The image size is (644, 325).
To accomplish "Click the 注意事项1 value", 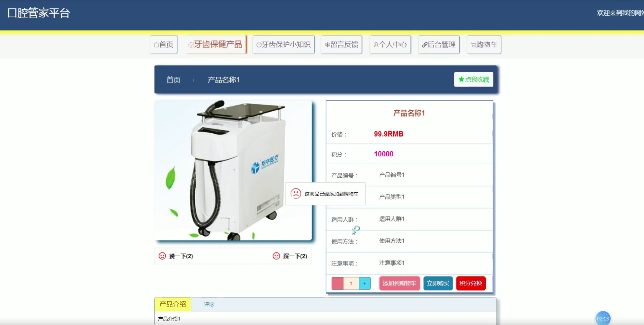I will click(x=392, y=263).
